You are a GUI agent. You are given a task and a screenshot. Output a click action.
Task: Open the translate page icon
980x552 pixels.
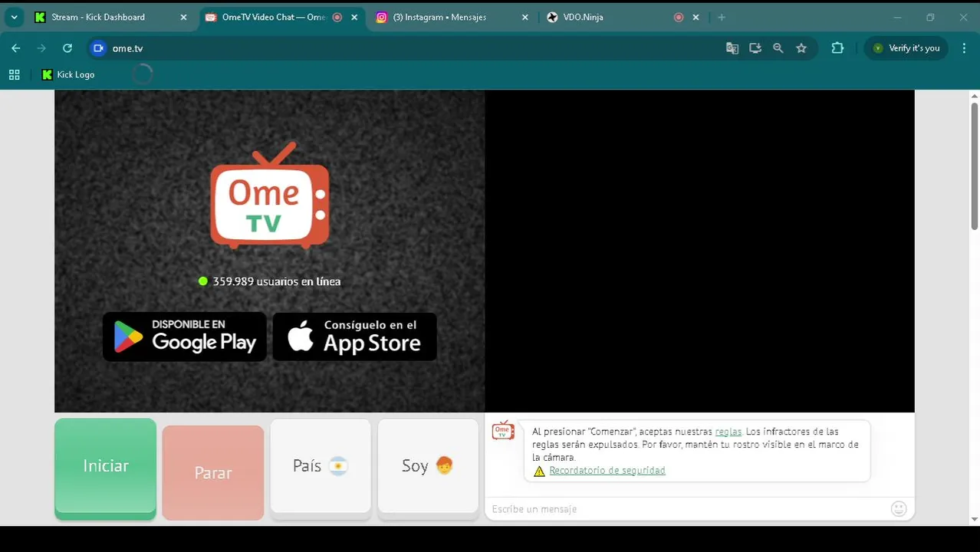732,48
